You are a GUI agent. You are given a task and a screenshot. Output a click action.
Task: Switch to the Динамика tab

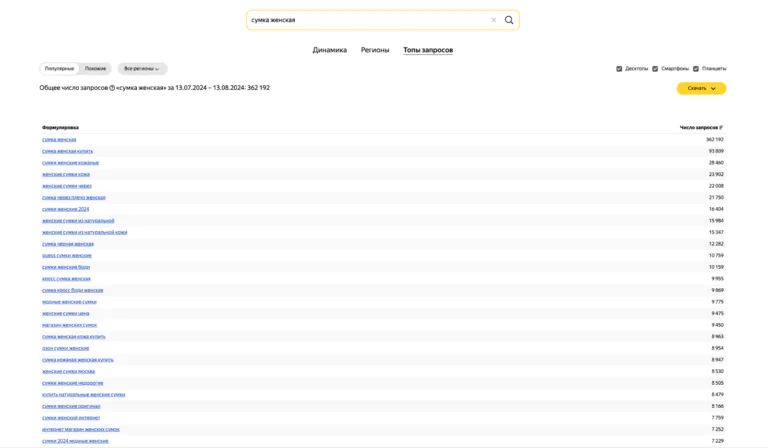coord(330,50)
